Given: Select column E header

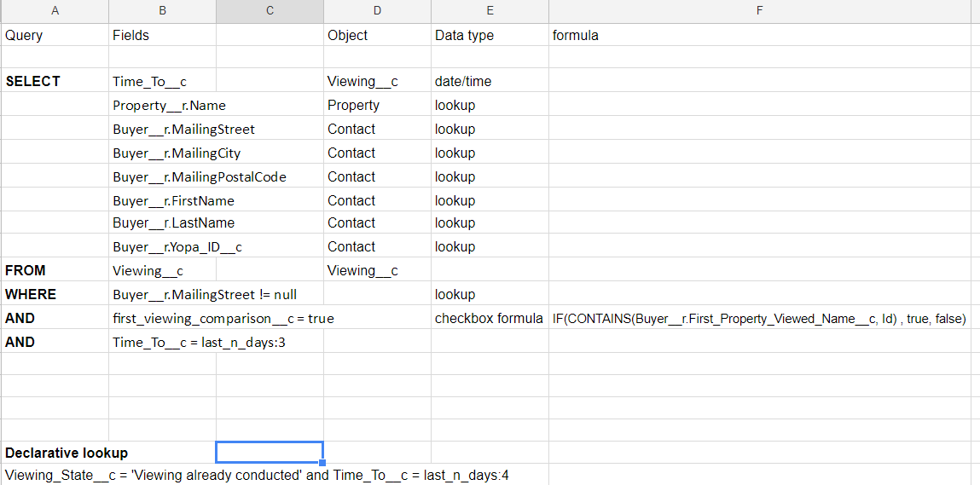Looking at the screenshot, I should click(490, 10).
